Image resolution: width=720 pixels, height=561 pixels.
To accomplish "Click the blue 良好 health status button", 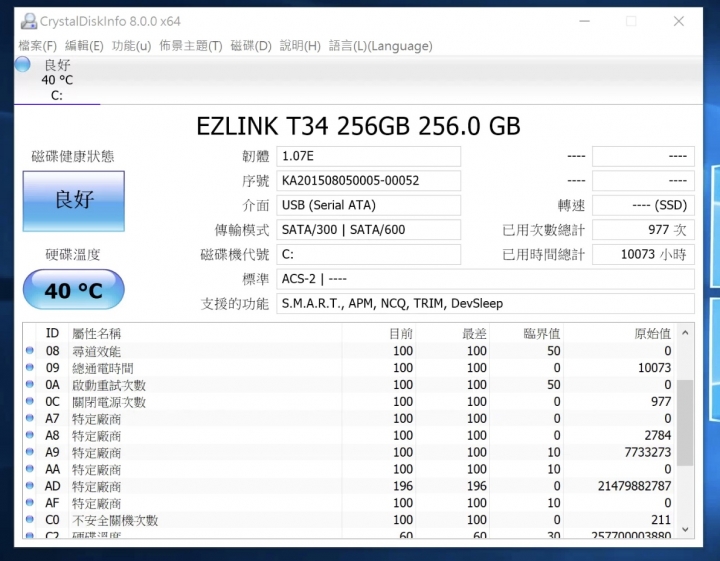I will [x=73, y=201].
